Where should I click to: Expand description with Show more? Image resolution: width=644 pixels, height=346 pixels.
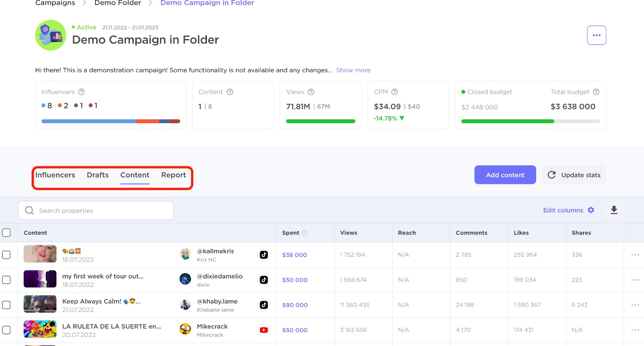click(x=353, y=70)
